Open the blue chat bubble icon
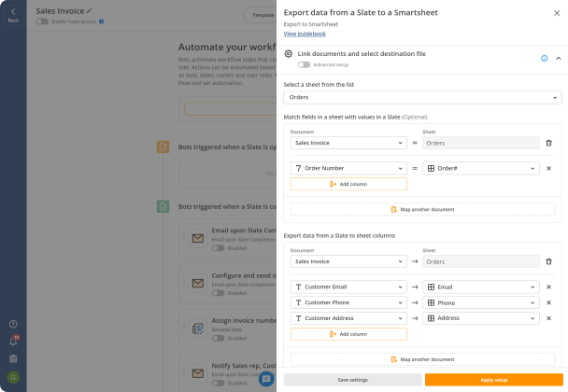Viewport: 568px width, 392px height. coord(266,379)
